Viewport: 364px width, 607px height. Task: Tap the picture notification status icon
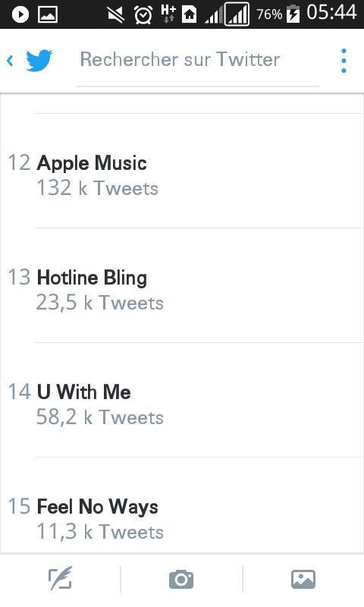point(48,14)
